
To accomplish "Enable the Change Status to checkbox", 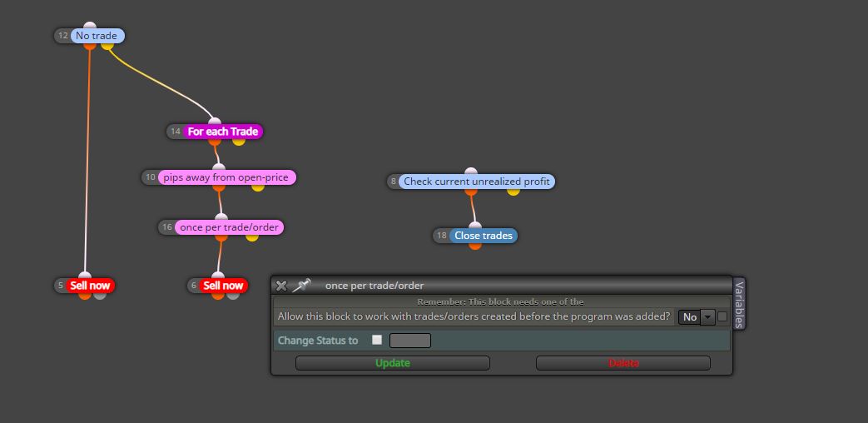I will point(377,340).
